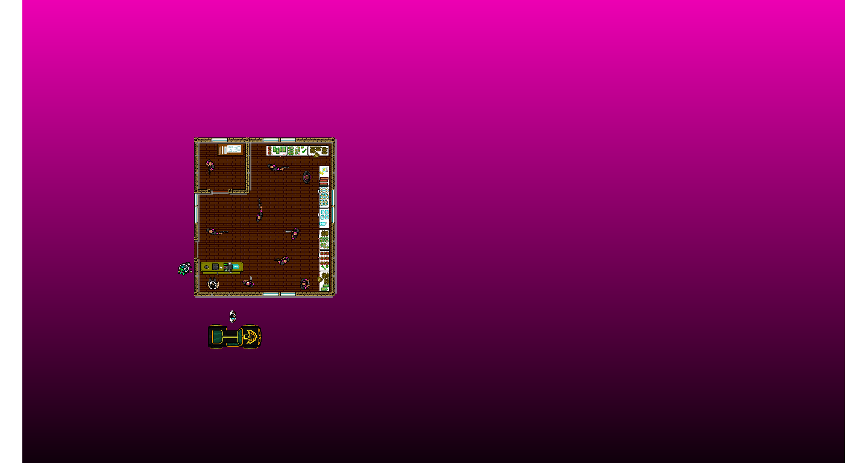The image size is (868, 463).
Task: Click the glass window on the store's bottom wall
Action: coord(279,294)
